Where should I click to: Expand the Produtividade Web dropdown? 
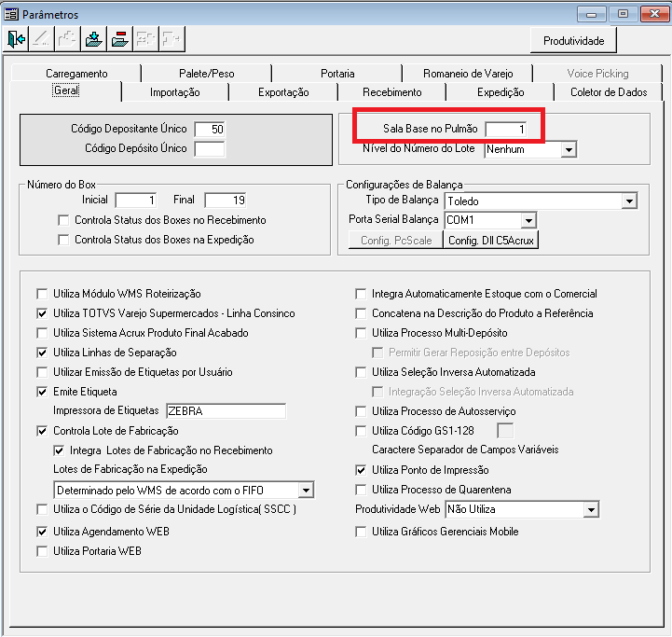pos(591,509)
